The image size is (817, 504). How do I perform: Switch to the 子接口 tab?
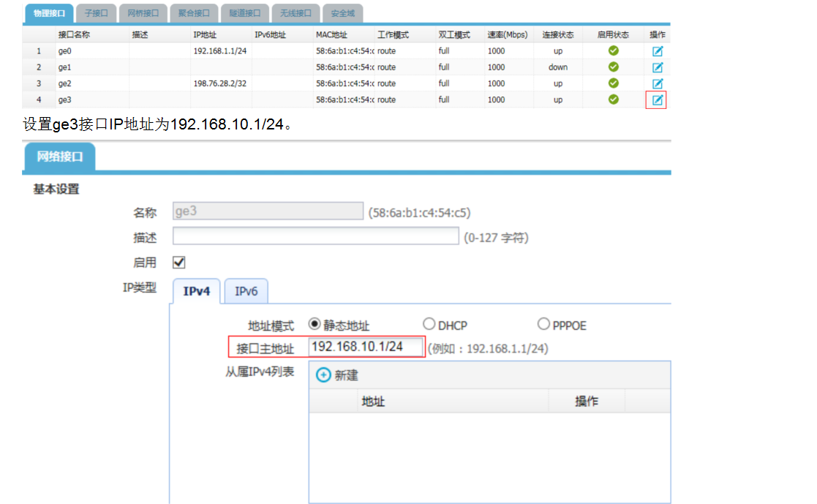coord(96,13)
